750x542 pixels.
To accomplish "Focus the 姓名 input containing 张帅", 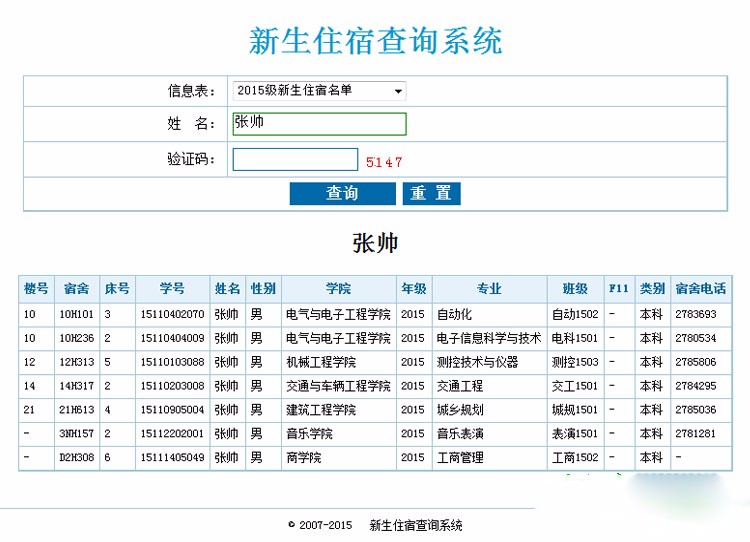I will point(319,124).
